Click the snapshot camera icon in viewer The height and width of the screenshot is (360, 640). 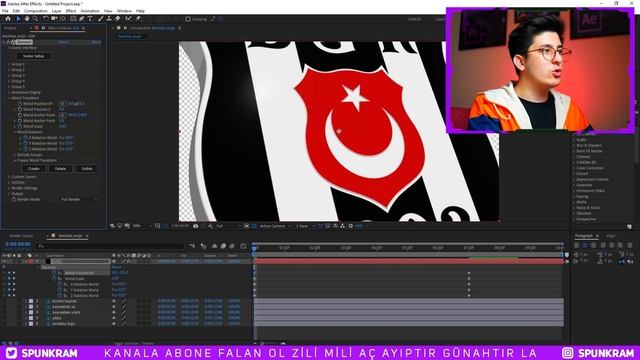coord(196,226)
